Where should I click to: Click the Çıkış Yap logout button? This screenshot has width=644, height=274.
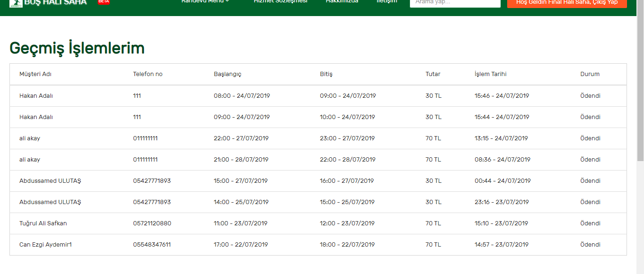(x=567, y=3)
